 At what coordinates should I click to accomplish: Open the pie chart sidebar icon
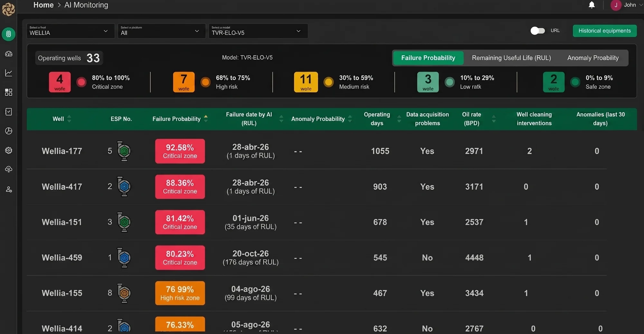point(9,131)
